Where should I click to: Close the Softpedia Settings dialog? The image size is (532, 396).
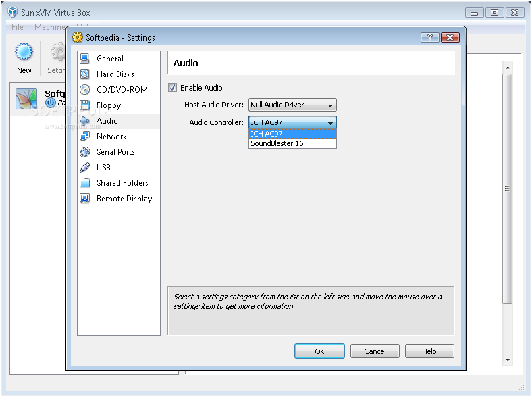coord(450,37)
